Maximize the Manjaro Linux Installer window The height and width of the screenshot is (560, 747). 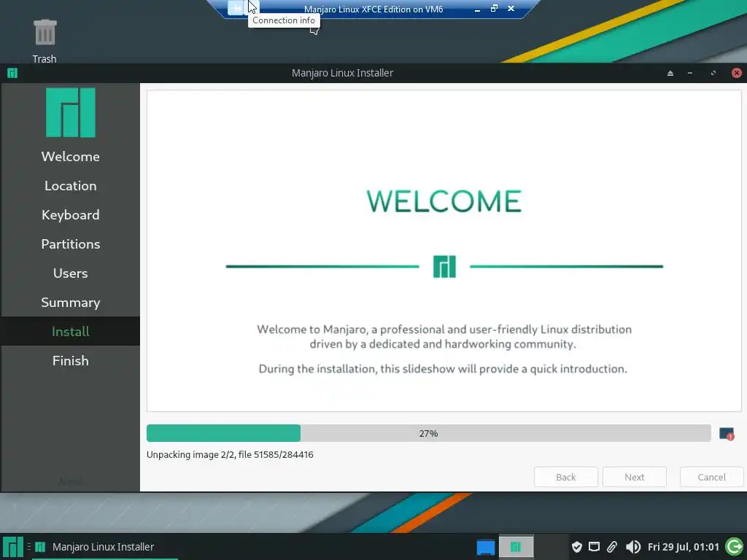(713, 73)
